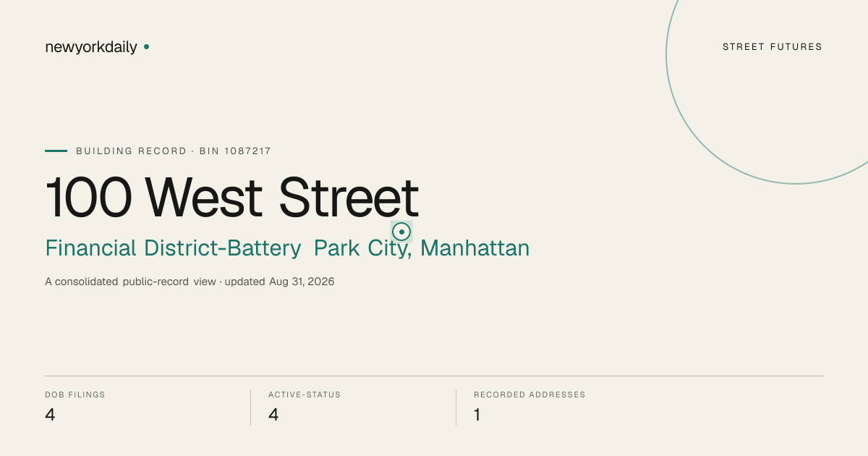This screenshot has width=868, height=456.
Task: Select the Active-Status stat label
Action: (305, 395)
